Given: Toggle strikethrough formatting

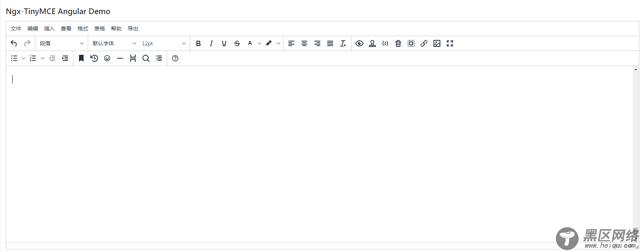Looking at the screenshot, I should click(237, 43).
